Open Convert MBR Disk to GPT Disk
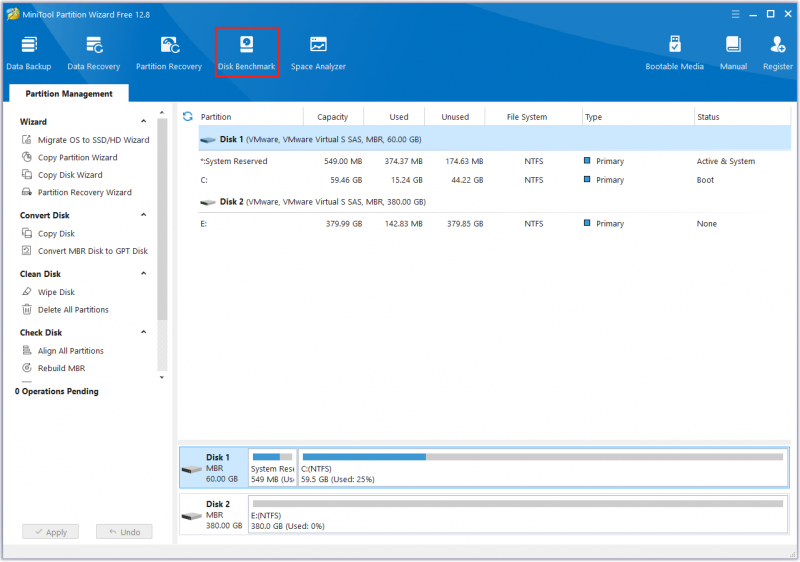Screen dimensions: 800x562 click(x=93, y=251)
